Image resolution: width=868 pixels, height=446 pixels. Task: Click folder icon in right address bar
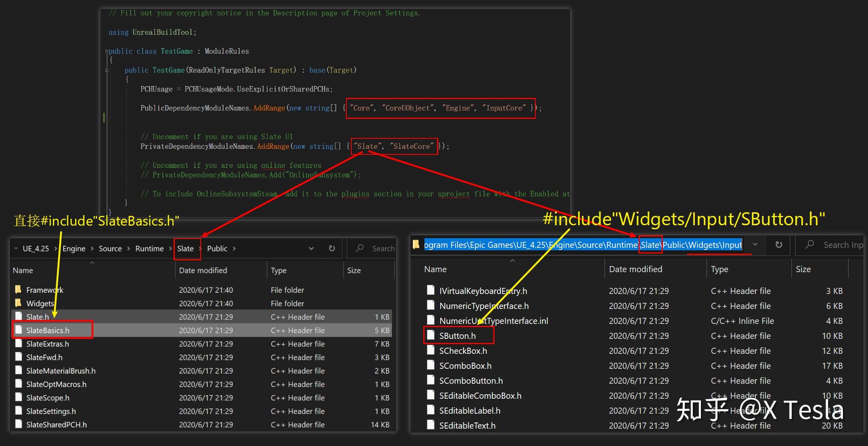[x=416, y=245]
